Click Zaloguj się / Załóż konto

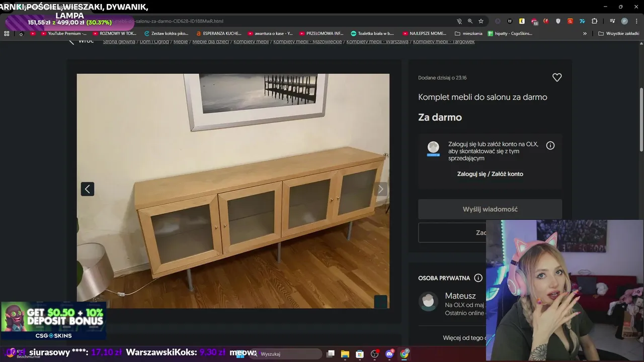[x=490, y=174]
